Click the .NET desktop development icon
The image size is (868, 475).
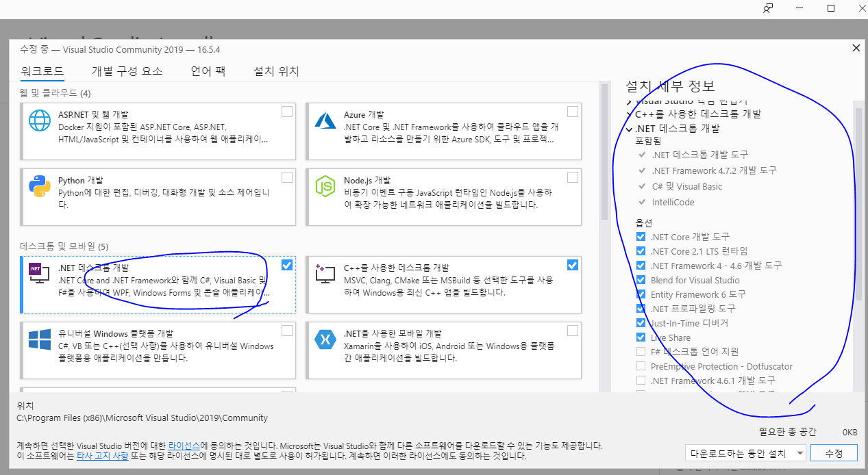coord(39,273)
